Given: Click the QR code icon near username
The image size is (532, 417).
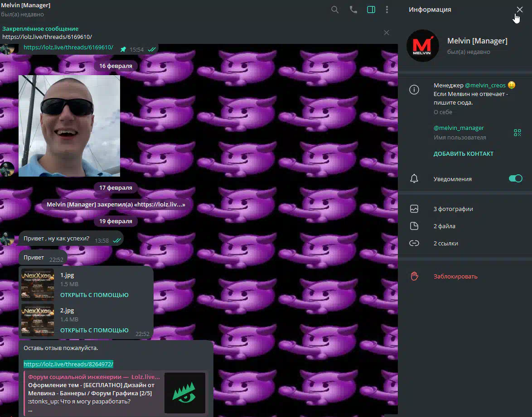Looking at the screenshot, I should point(517,133).
